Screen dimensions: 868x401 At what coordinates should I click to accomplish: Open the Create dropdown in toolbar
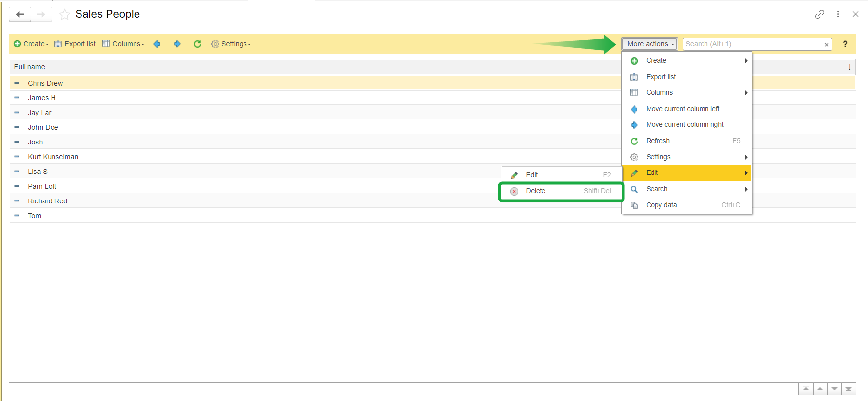31,44
